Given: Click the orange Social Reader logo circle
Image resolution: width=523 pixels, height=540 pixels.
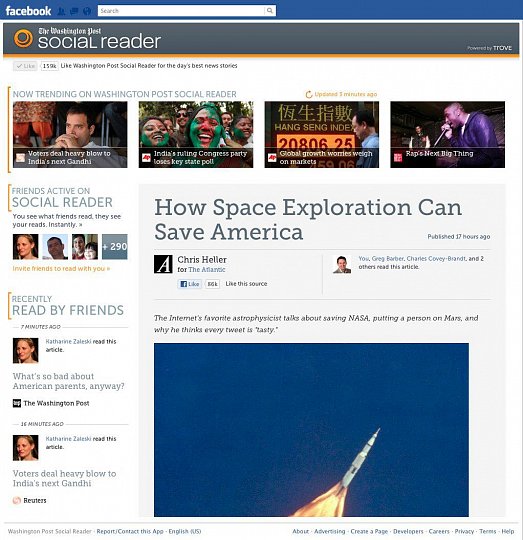Looking at the screenshot, I should (23, 38).
